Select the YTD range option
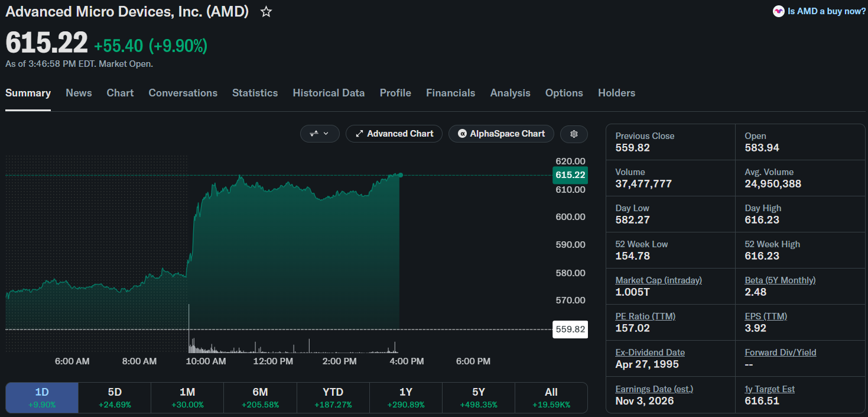The height and width of the screenshot is (417, 868). point(333,397)
